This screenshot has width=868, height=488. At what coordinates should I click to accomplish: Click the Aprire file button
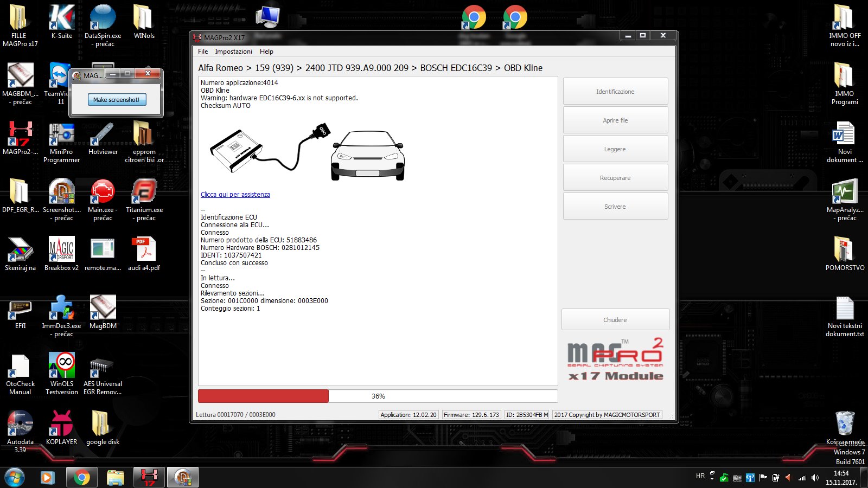[x=615, y=120]
